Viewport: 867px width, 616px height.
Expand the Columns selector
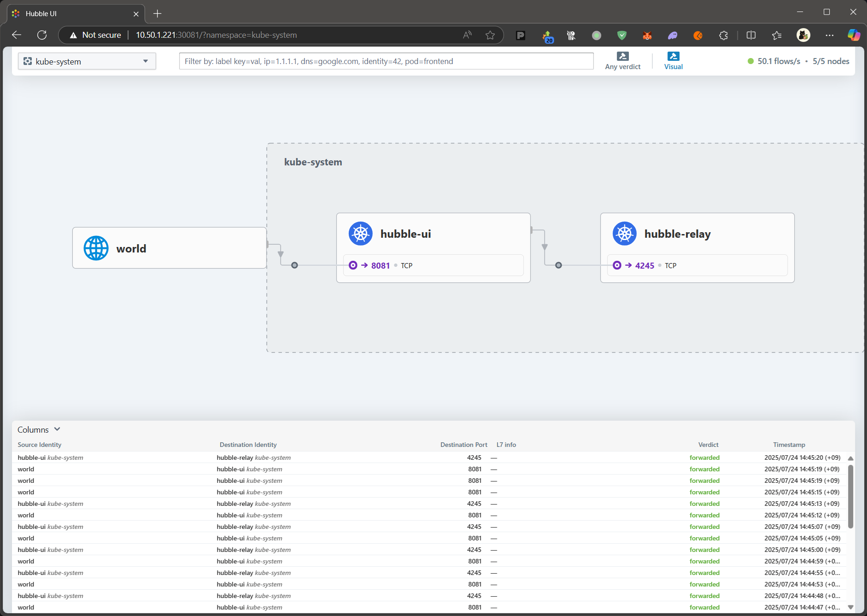[39, 429]
